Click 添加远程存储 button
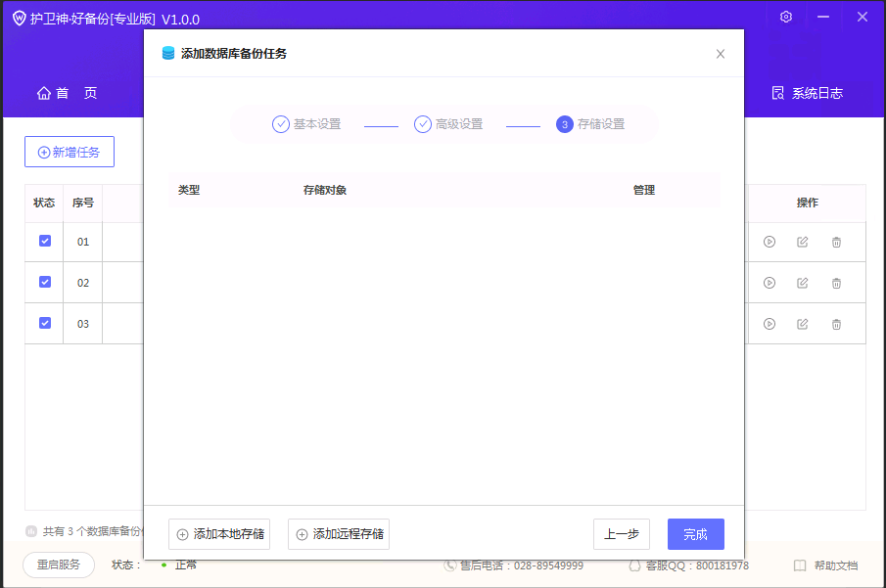Image resolution: width=886 pixels, height=588 pixels. coord(339,534)
